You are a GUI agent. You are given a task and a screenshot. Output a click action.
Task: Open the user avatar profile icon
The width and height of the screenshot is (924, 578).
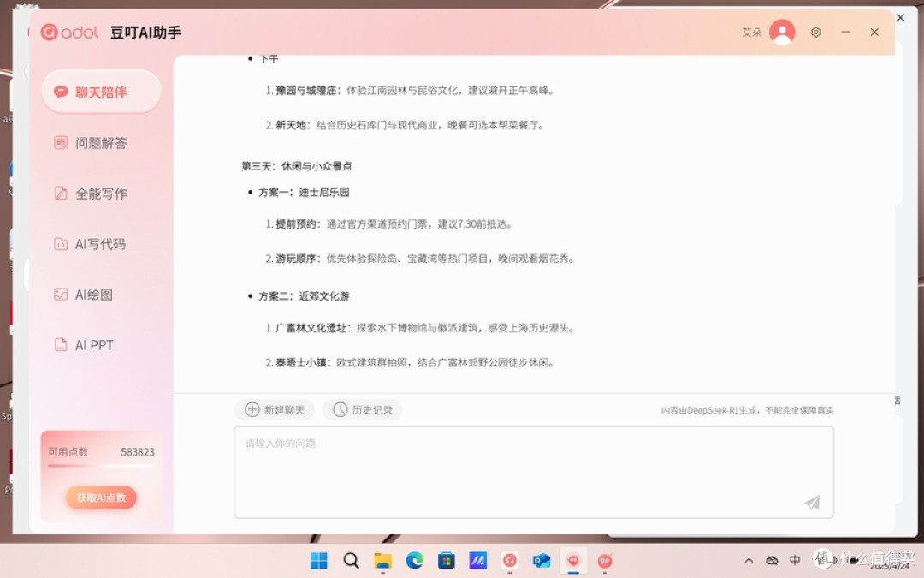(x=782, y=32)
